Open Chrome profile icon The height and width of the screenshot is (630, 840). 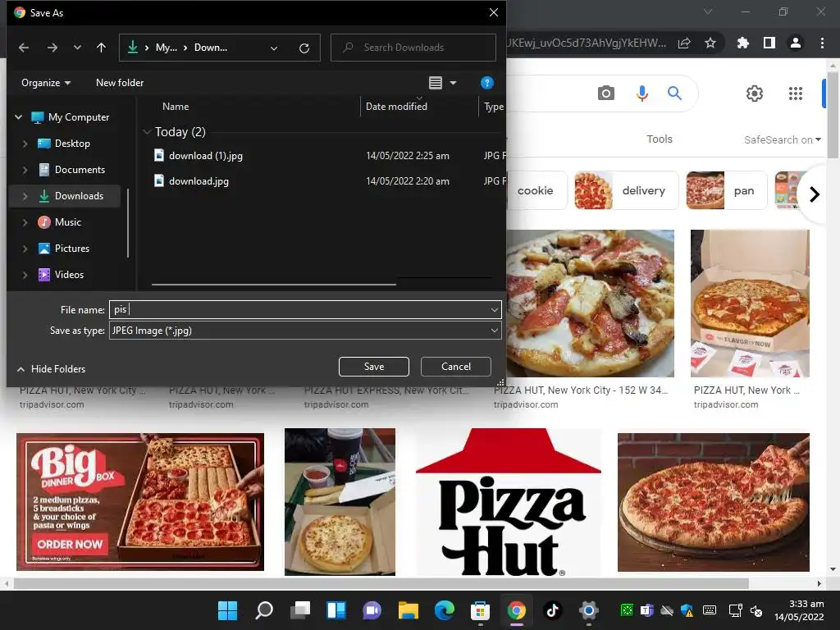[x=796, y=43]
